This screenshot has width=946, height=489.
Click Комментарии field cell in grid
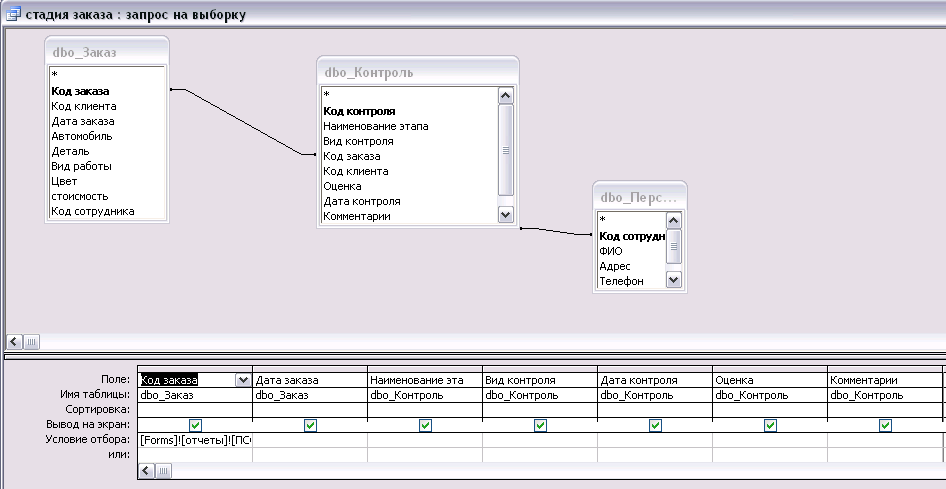pyautogui.click(x=885, y=380)
